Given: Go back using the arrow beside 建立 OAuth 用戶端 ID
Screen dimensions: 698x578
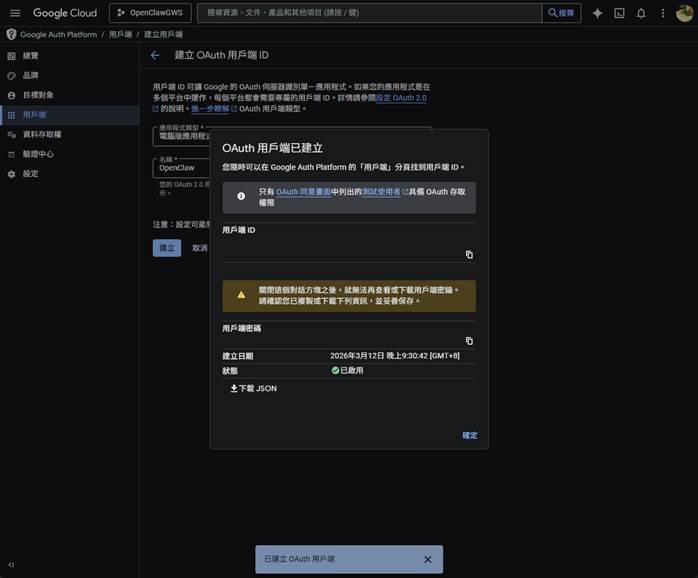Looking at the screenshot, I should tap(155, 56).
